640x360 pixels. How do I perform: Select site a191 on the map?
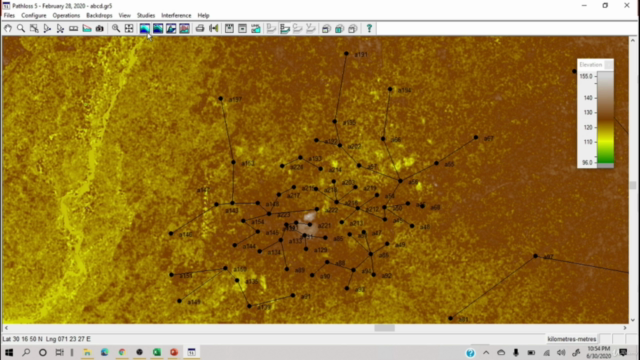coord(346,53)
